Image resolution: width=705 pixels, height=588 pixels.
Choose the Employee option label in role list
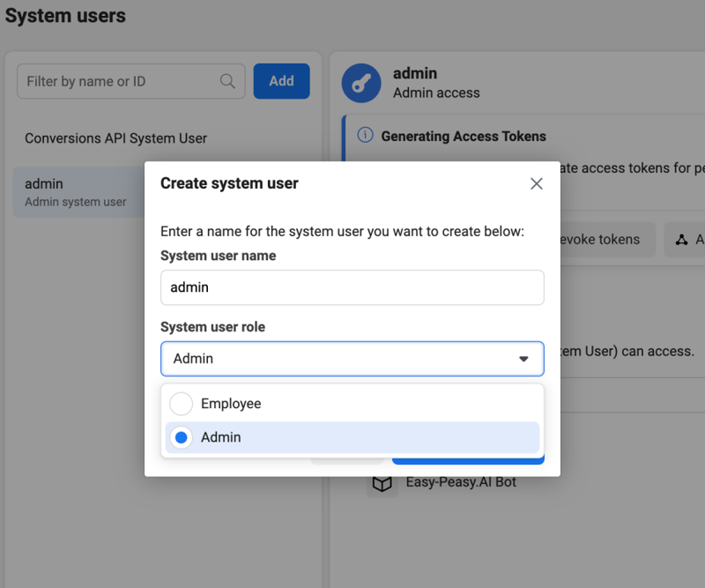point(231,404)
